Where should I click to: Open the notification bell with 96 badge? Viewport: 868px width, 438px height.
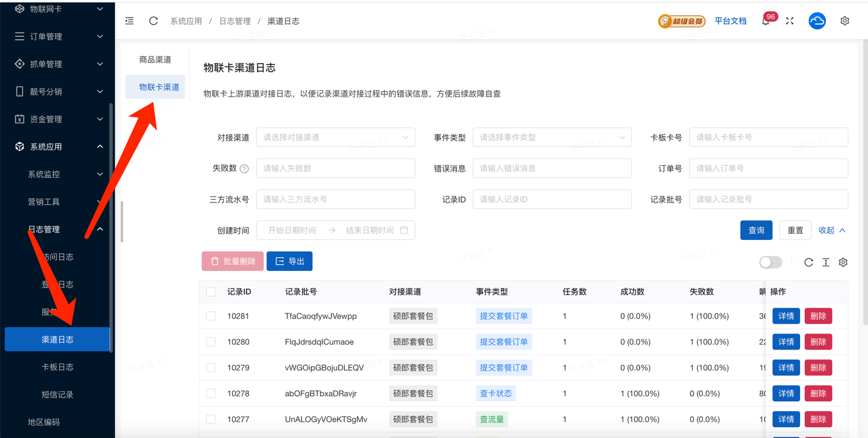[766, 21]
